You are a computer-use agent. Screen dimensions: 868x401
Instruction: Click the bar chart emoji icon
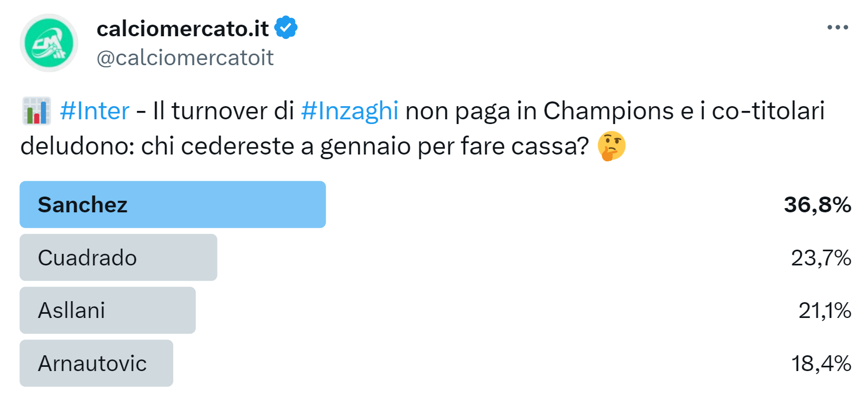(x=37, y=111)
